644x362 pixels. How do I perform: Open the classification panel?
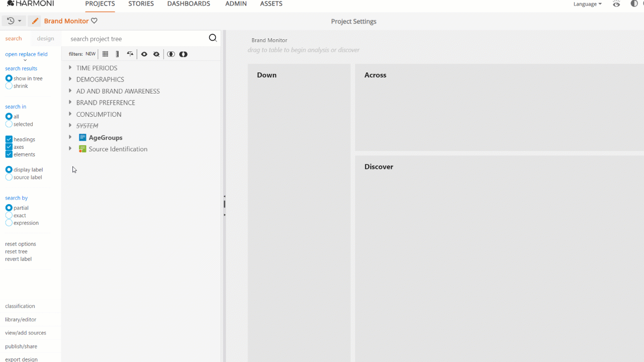click(20, 306)
